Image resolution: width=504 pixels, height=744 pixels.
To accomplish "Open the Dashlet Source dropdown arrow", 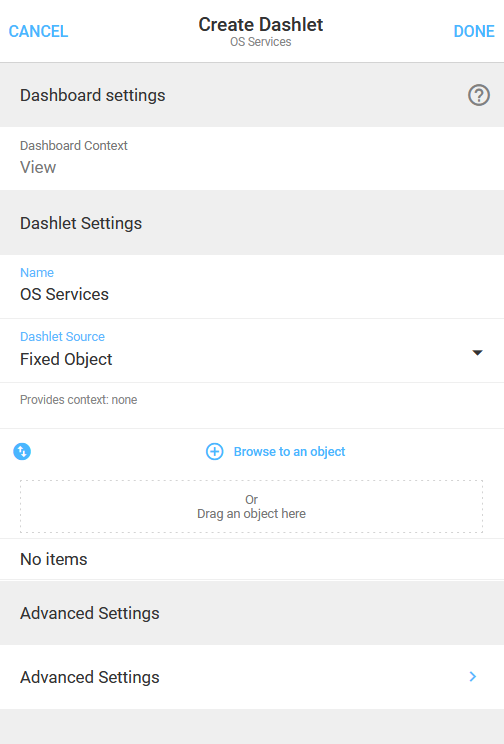I will [477, 353].
